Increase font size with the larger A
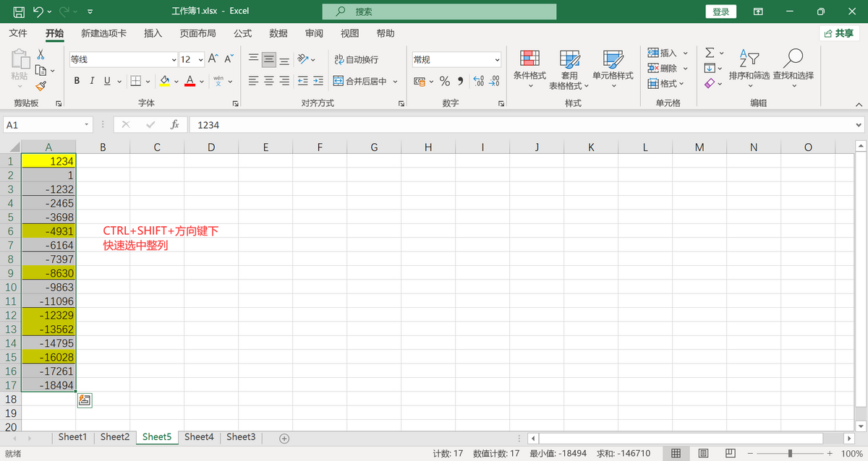The height and width of the screenshot is (461, 868). click(x=213, y=59)
